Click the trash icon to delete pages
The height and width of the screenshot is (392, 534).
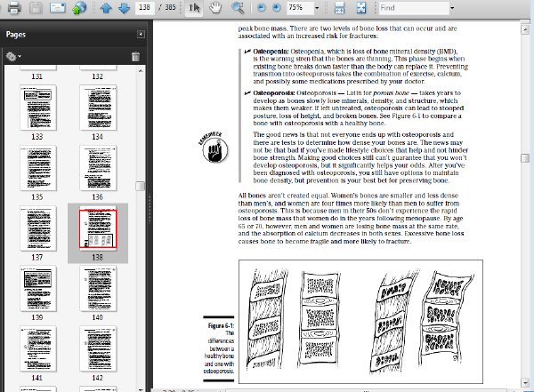pyautogui.click(x=135, y=57)
